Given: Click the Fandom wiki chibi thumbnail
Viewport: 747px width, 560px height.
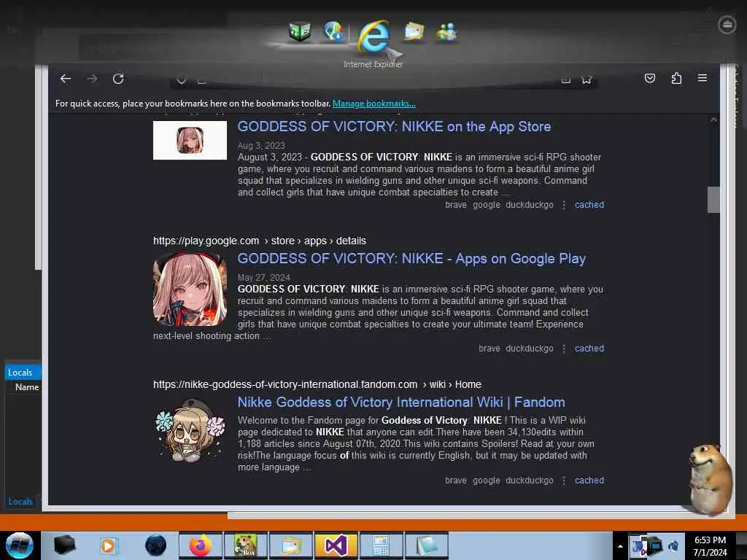Looking at the screenshot, I should coord(190,431).
